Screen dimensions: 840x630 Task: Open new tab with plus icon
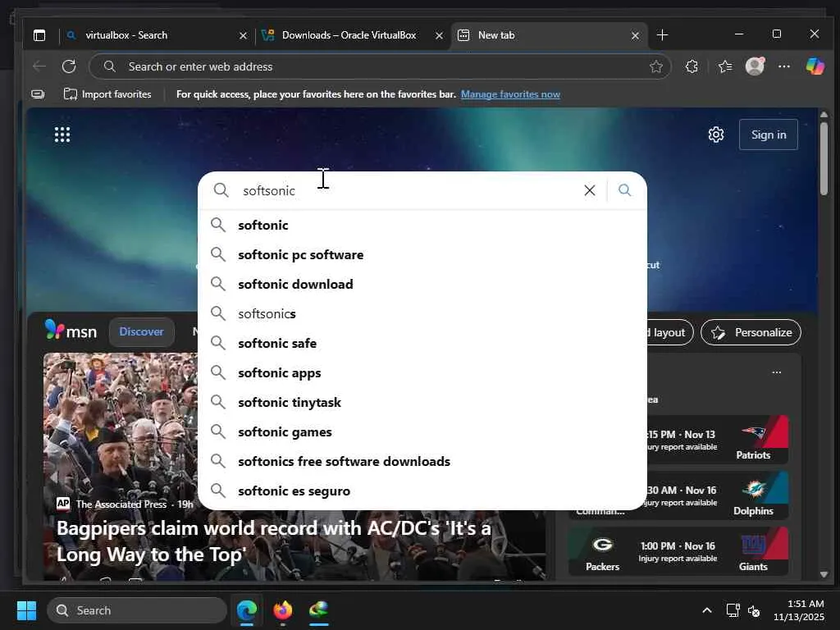(x=662, y=35)
